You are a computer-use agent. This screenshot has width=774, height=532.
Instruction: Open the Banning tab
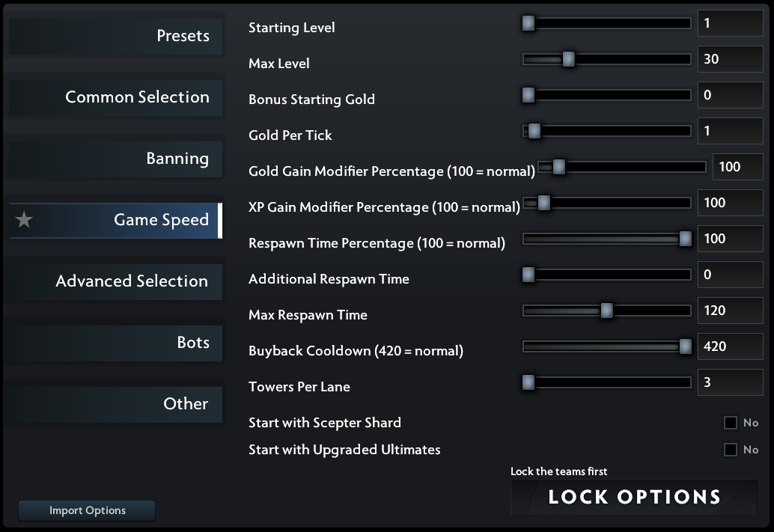tap(115, 159)
